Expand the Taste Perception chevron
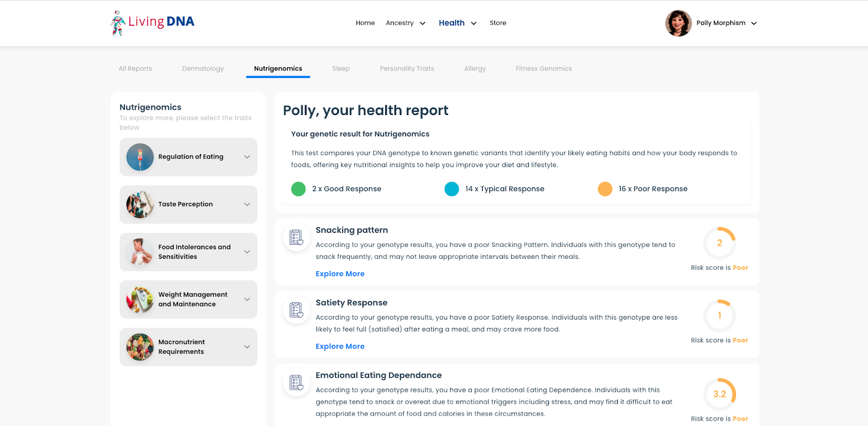 (x=247, y=205)
